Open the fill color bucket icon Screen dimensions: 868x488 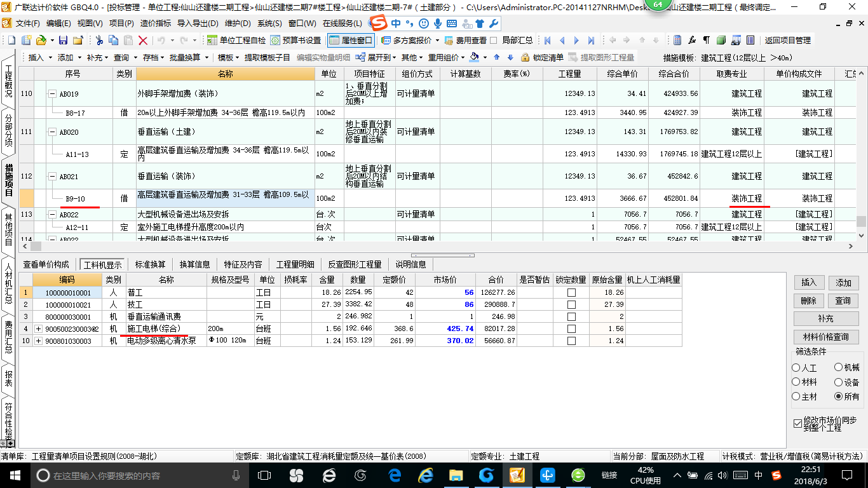click(475, 57)
